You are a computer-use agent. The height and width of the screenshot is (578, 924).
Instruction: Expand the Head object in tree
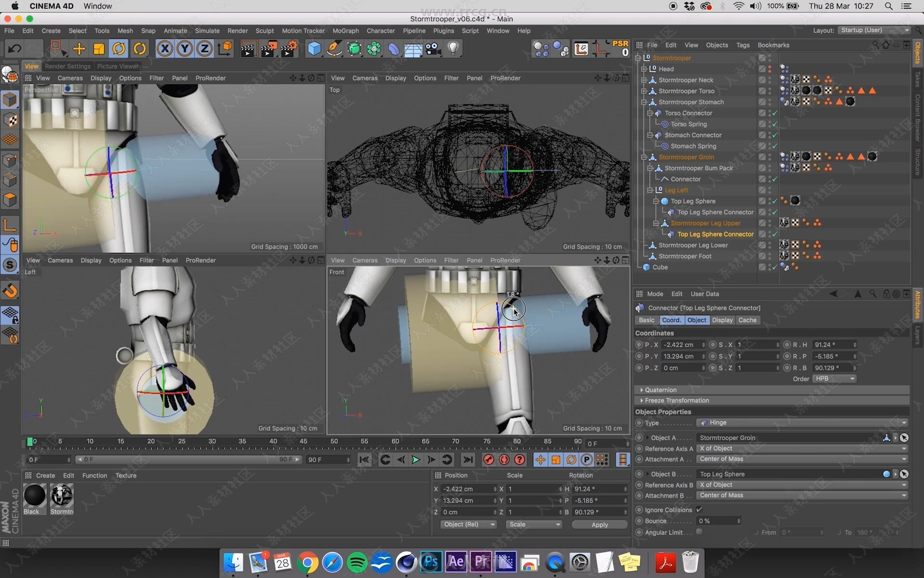(x=643, y=69)
